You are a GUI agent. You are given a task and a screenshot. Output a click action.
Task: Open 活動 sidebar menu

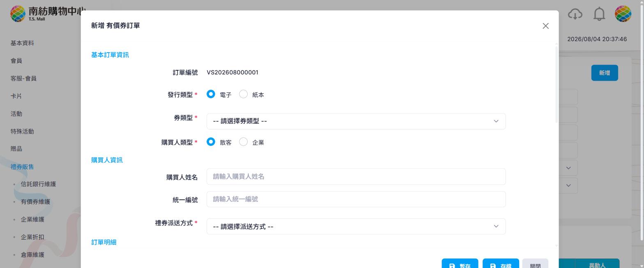16,114
